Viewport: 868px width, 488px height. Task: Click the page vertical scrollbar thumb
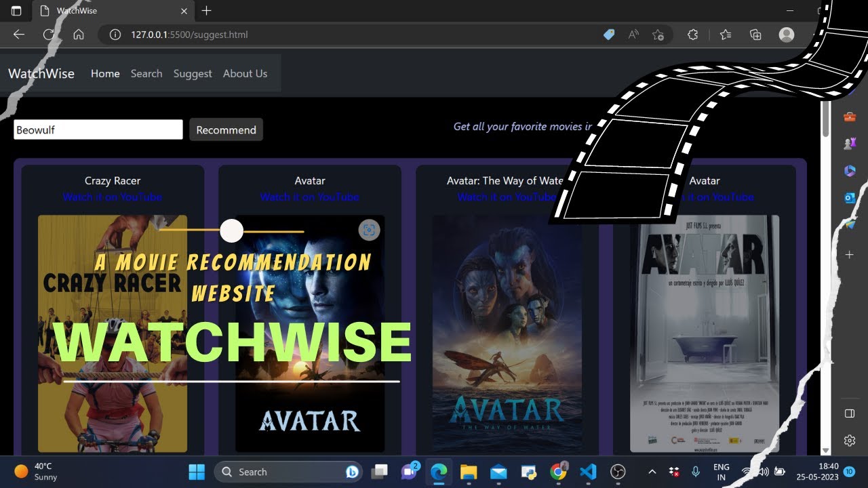pyautogui.click(x=825, y=120)
